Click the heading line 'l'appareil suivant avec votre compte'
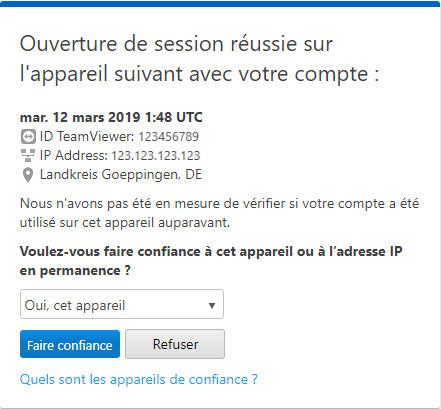The width and height of the screenshot is (441, 409). coord(199,74)
